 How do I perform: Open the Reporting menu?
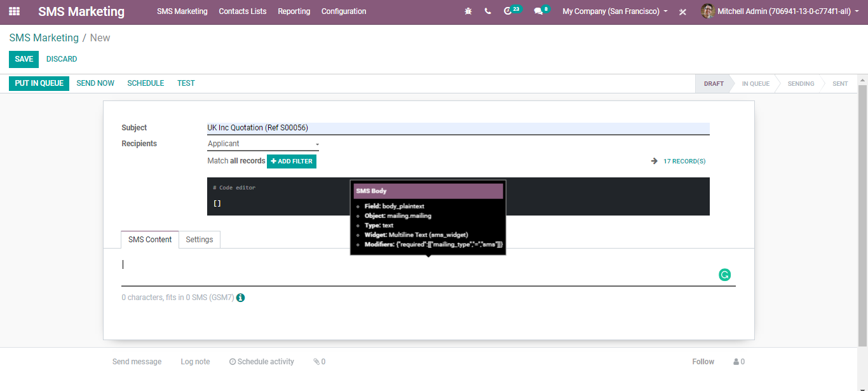[294, 11]
